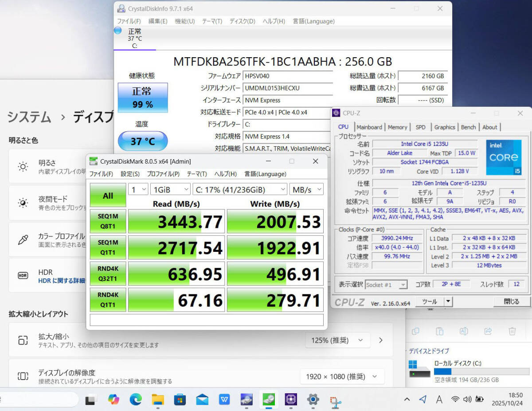Click the Wi-Fi icon in system tray
The image size is (532, 411).
[455, 399]
